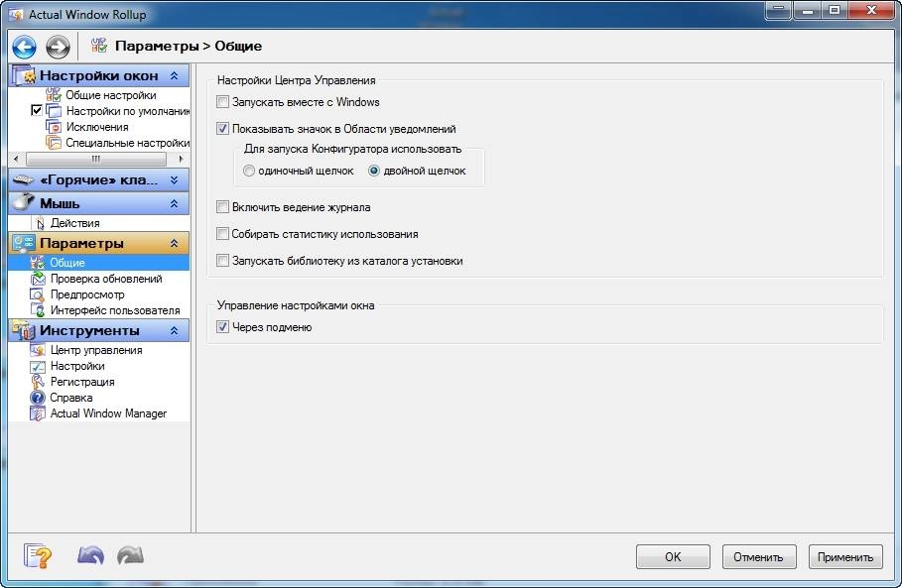Select двойной щелчок radio option
Image resolution: width=902 pixels, height=588 pixels.
tap(374, 171)
